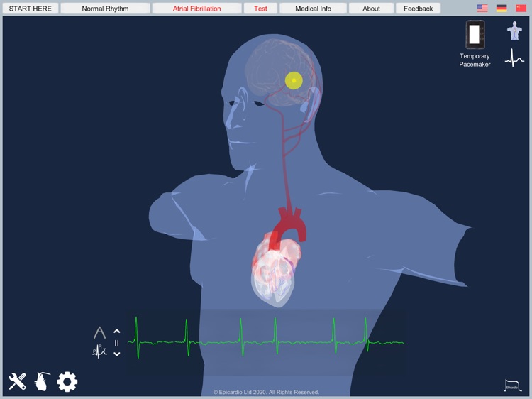Click the heart anatomy icon
Viewport: 532px width, 399px height.
tap(42, 381)
